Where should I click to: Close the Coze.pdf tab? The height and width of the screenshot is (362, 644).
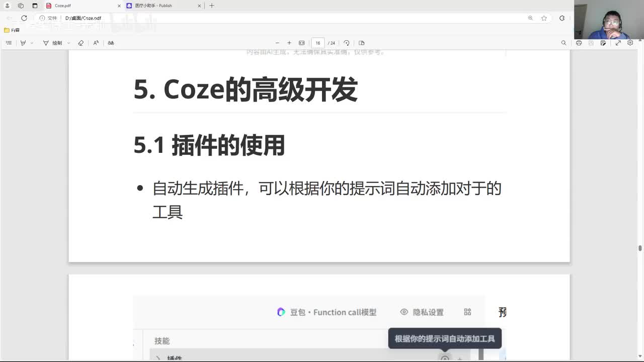[x=119, y=6]
